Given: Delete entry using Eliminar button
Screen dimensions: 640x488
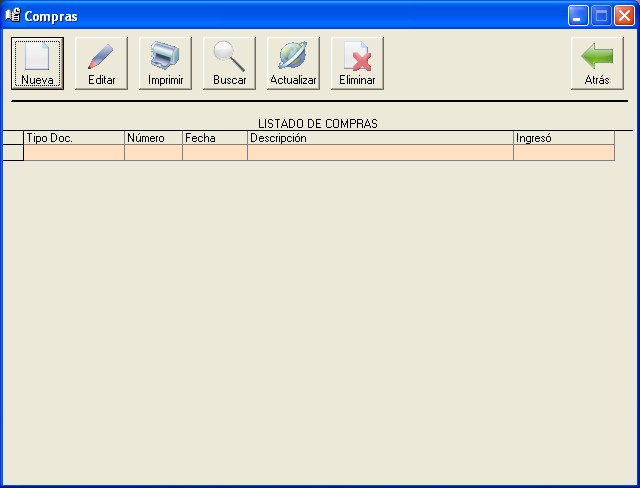Looking at the screenshot, I should point(357,63).
